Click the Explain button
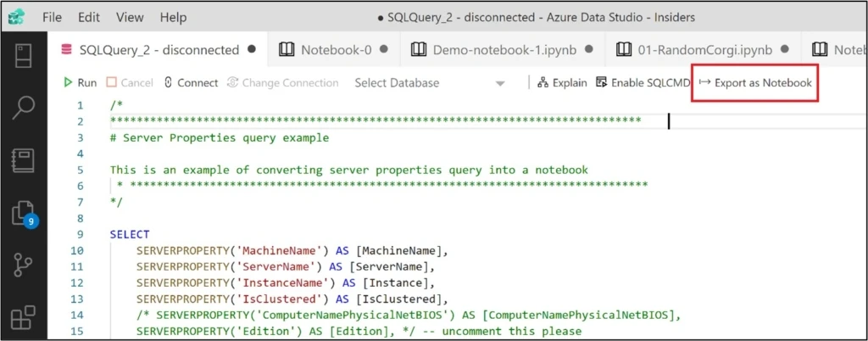The height and width of the screenshot is (341, 868). click(x=562, y=83)
